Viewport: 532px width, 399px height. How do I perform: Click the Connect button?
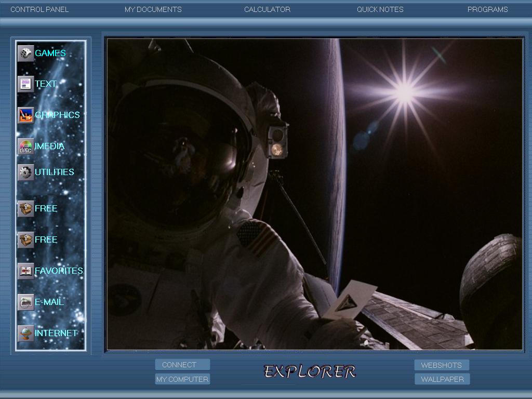(182, 365)
